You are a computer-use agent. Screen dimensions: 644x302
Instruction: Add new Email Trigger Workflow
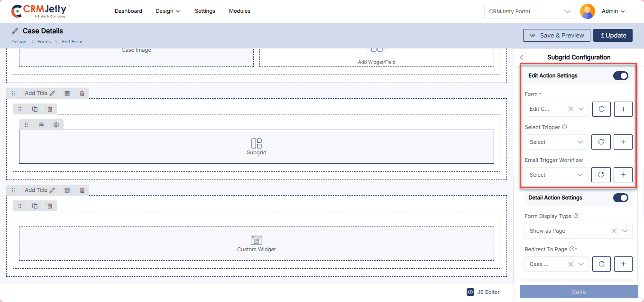(x=623, y=175)
